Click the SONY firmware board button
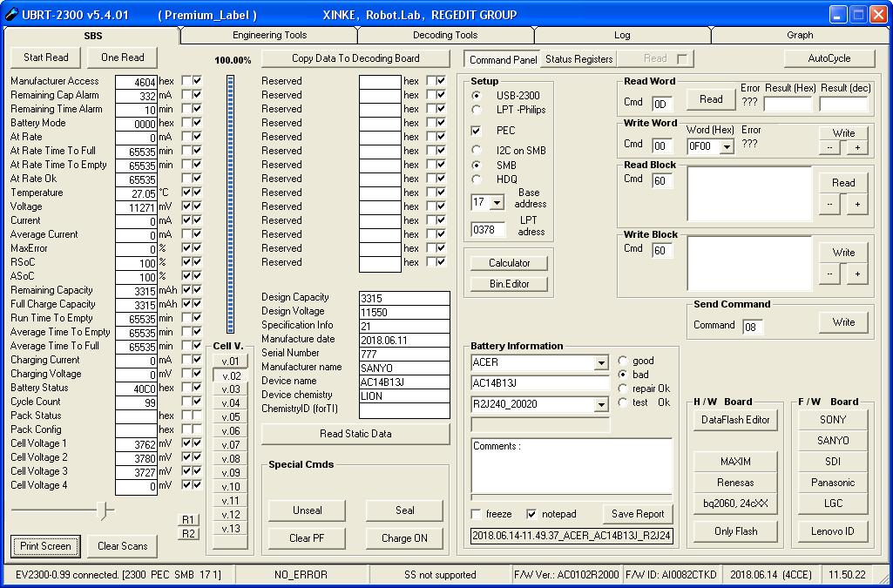Screen dimensions: 893x588 tap(833, 420)
